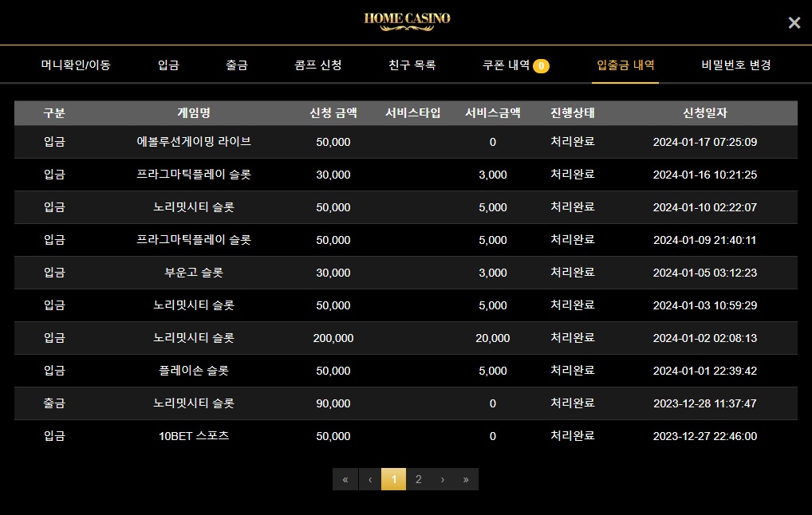Screen dimensions: 812x515
Task: Open the 비밀번호 변경 tab
Action: pyautogui.click(x=736, y=65)
